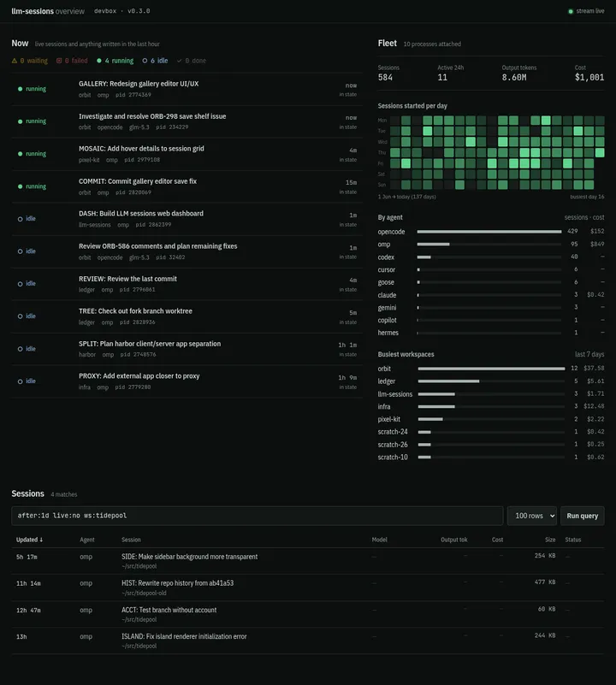Filter by 0 waiting status
Screen dimensions: 616x685
pyautogui.click(x=30, y=61)
